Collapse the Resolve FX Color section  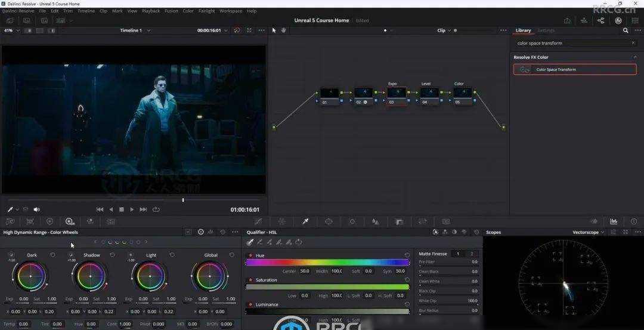634,57
